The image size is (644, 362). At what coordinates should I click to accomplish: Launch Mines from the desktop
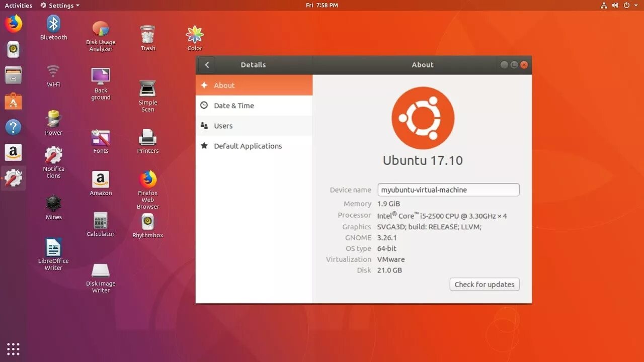point(54,208)
